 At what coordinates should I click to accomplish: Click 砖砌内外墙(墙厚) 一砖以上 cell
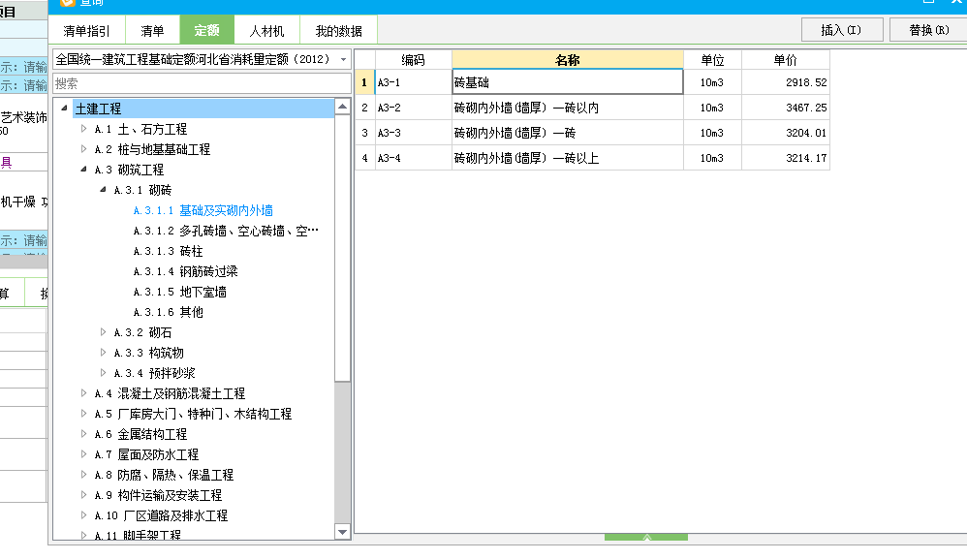(568, 158)
